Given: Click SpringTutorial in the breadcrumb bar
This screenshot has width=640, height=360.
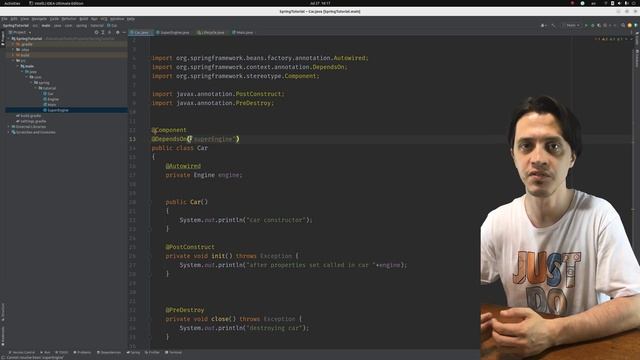Looking at the screenshot, I should (x=16, y=25).
